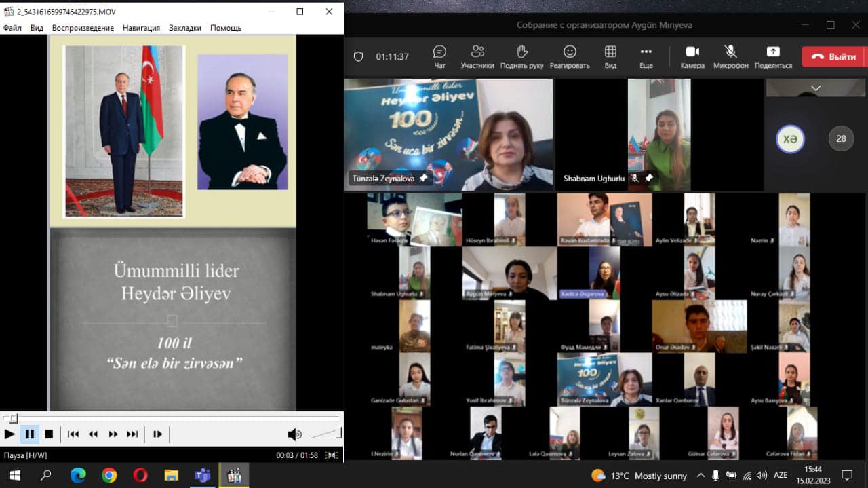Open the meeting Вид layout options
Viewport: 868px width, 488px height.
(610, 56)
